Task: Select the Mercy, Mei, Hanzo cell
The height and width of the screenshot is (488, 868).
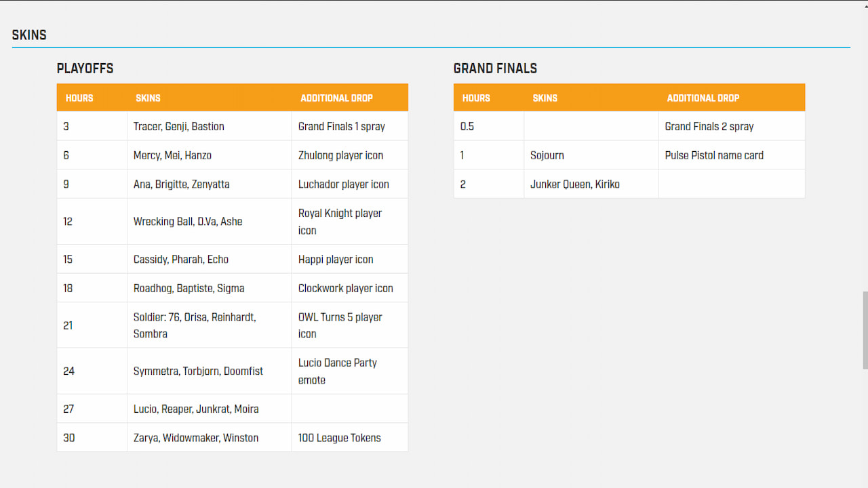Action: point(172,155)
